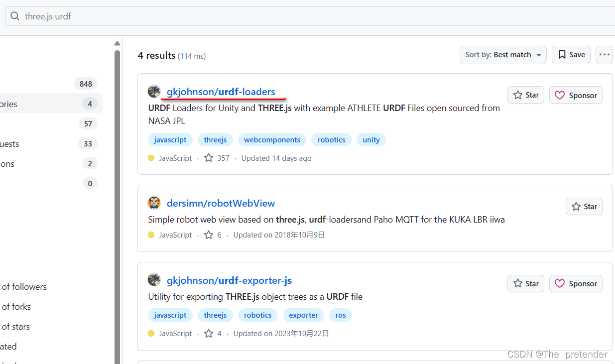The width and height of the screenshot is (615, 364).
Task: Open the Sort by Best match dropdown
Action: tap(503, 55)
